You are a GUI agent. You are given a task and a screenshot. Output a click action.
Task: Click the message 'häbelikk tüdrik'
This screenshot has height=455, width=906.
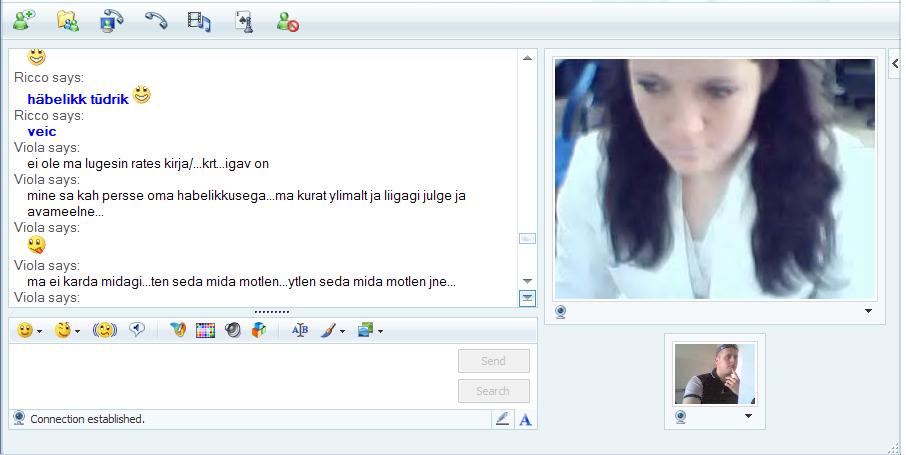(78, 99)
